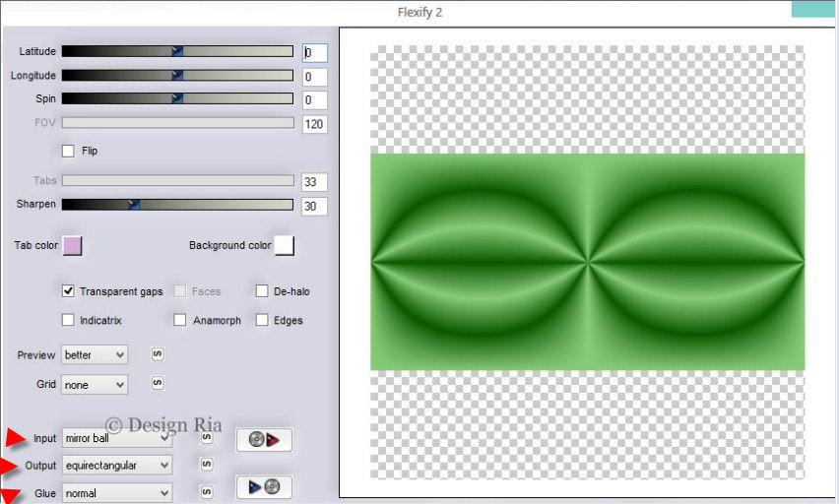Click the disc-and-red-arrow button near Input

coord(264,440)
